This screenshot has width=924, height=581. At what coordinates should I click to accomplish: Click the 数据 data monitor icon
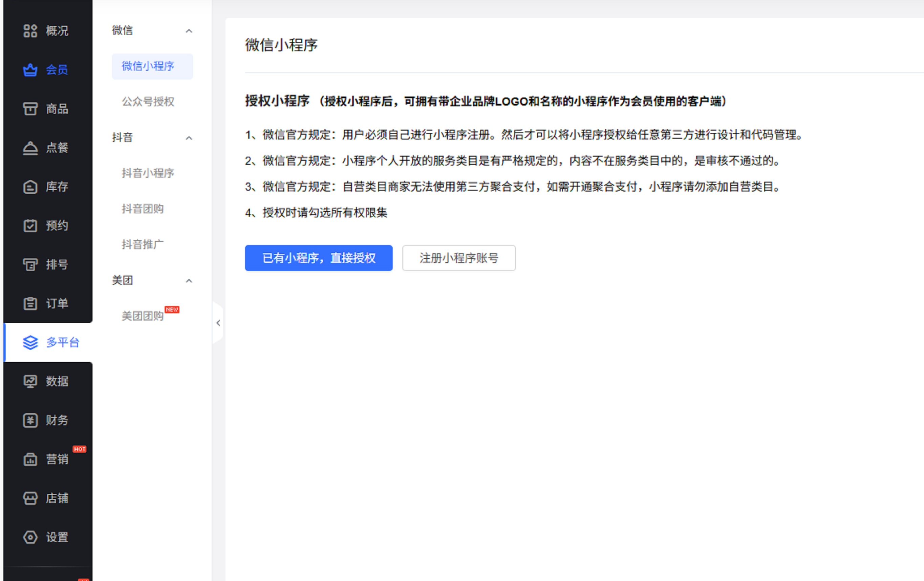click(30, 382)
